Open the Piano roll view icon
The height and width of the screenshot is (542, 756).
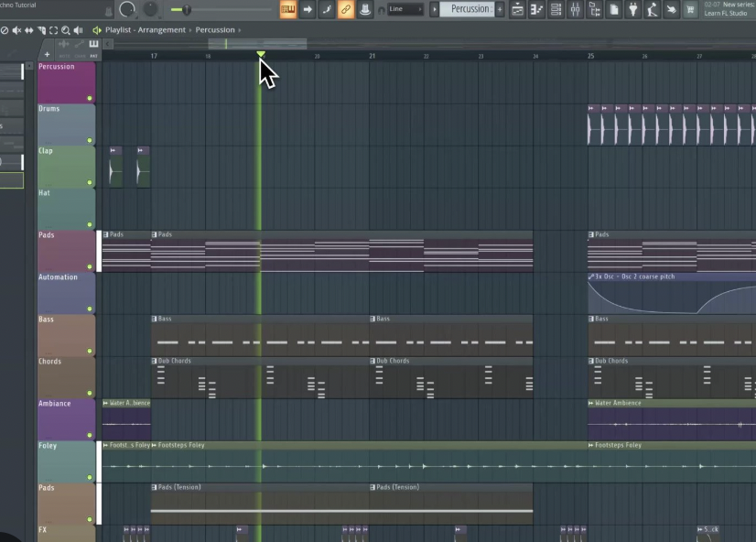(x=536, y=9)
